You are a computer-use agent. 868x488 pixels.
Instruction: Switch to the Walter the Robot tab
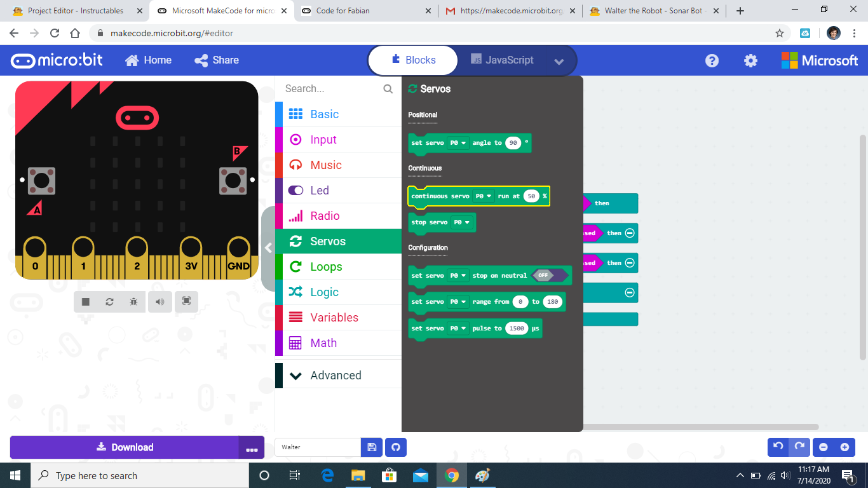[x=655, y=11]
